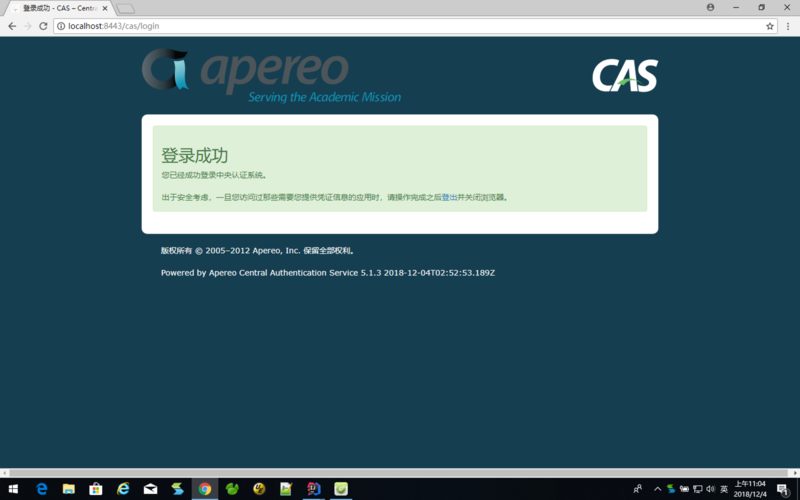The width and height of the screenshot is (800, 500).
Task: Click the 登出 logout link
Action: 449,197
